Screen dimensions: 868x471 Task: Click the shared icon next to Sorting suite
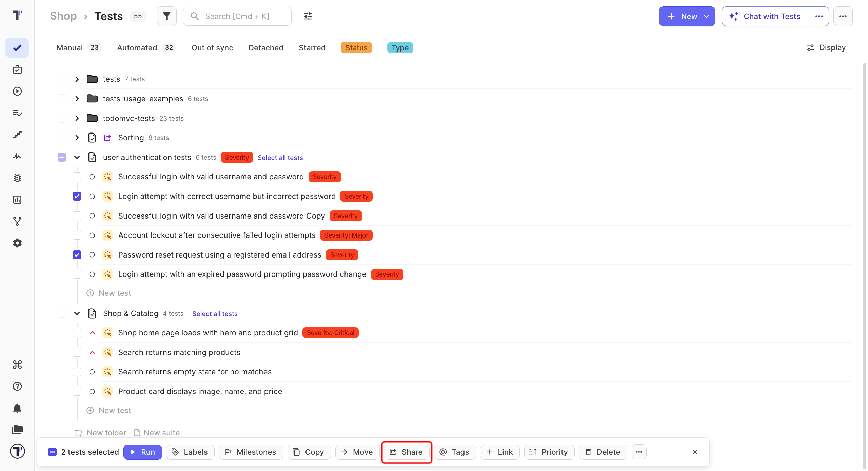(x=107, y=138)
